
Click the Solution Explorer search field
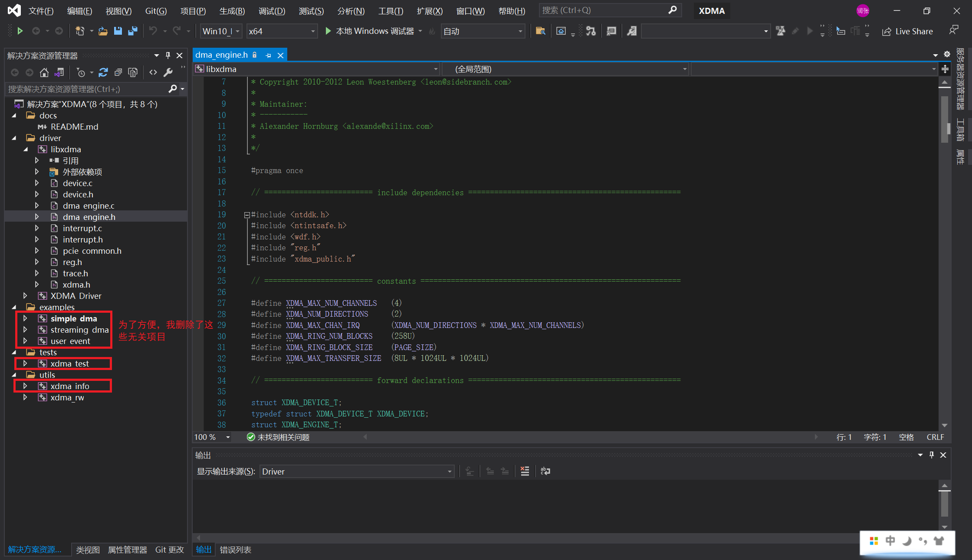(87, 89)
